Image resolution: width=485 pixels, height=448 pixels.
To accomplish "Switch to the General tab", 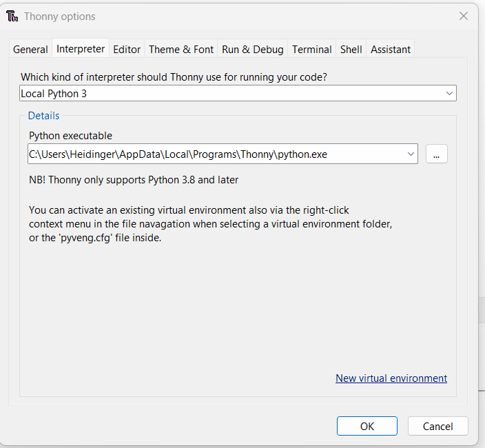I will (30, 49).
